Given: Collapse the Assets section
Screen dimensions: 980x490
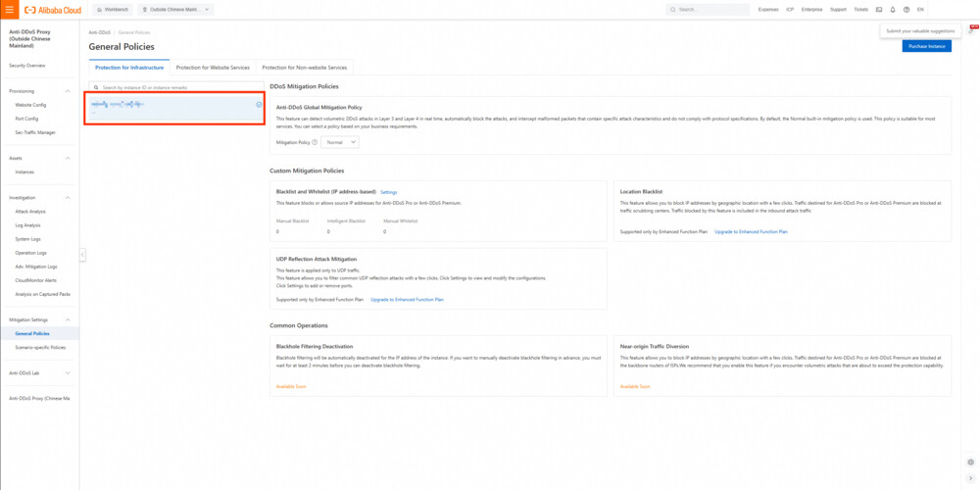Looking at the screenshot, I should [68, 158].
